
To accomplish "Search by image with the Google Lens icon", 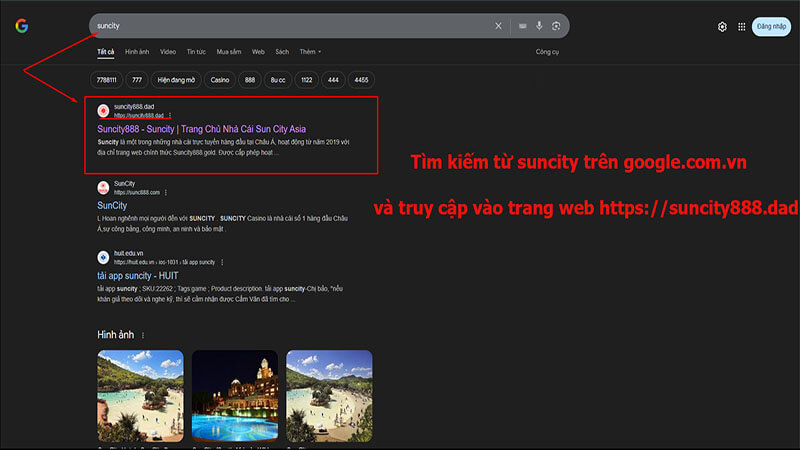I will coord(557,26).
